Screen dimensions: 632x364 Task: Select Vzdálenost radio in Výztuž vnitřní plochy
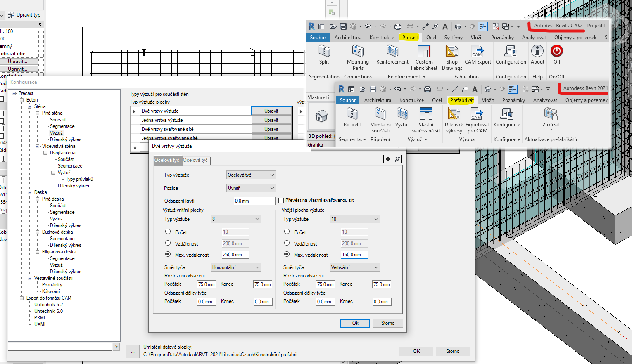(x=168, y=243)
